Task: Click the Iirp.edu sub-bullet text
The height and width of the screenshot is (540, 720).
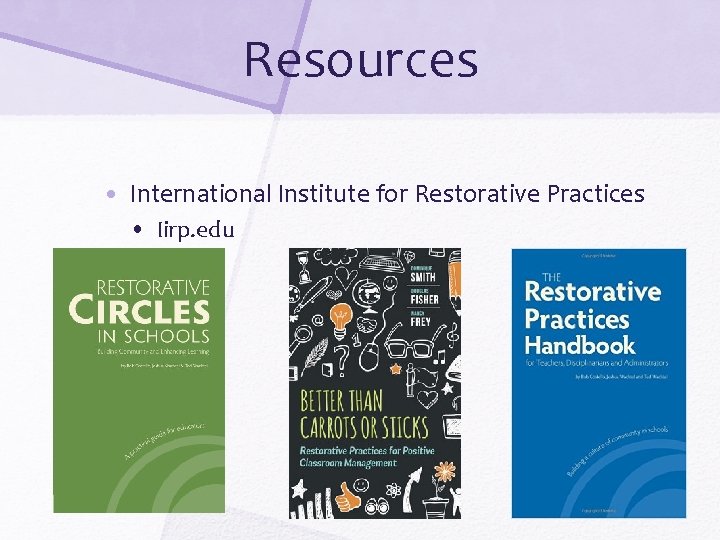Action: (196, 229)
